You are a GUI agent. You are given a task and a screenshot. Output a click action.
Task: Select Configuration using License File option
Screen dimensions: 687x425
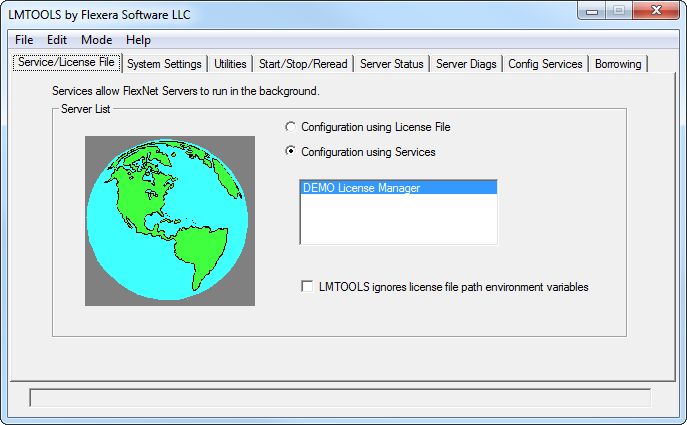coord(291,127)
